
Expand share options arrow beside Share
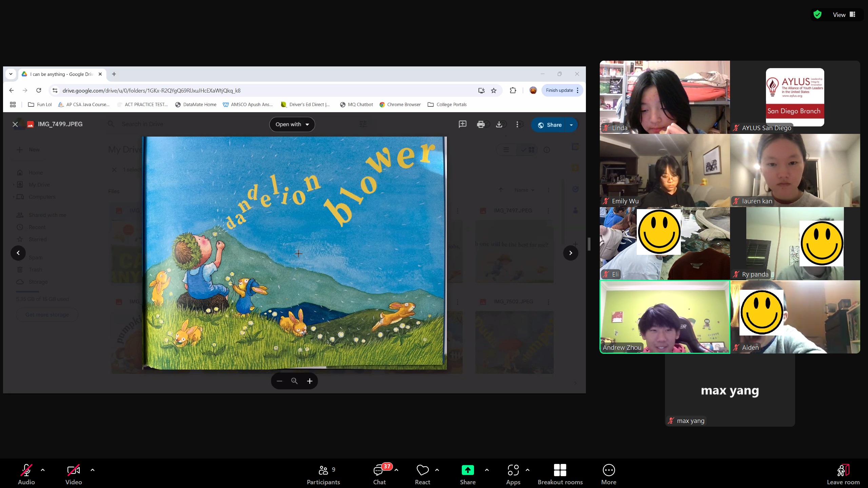[x=487, y=470]
